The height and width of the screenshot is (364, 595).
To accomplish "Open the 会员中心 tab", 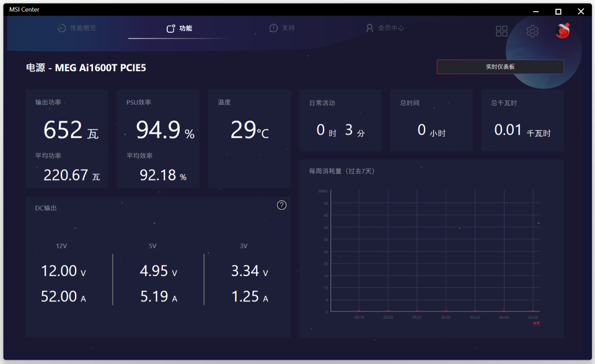I will coord(385,28).
